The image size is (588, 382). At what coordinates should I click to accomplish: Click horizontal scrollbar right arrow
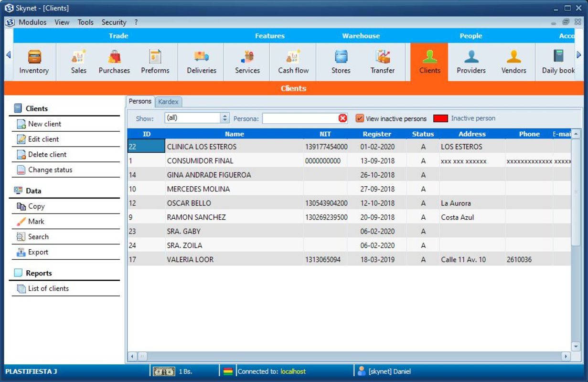566,356
